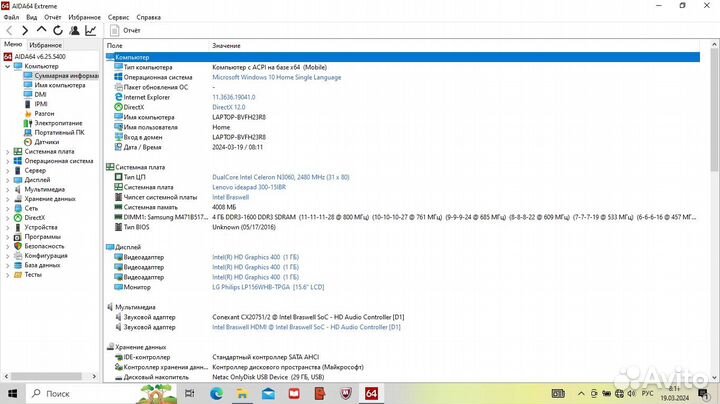This screenshot has height=404, width=720.
Task: Click the report pane vertical scrollbar
Action: 714,108
